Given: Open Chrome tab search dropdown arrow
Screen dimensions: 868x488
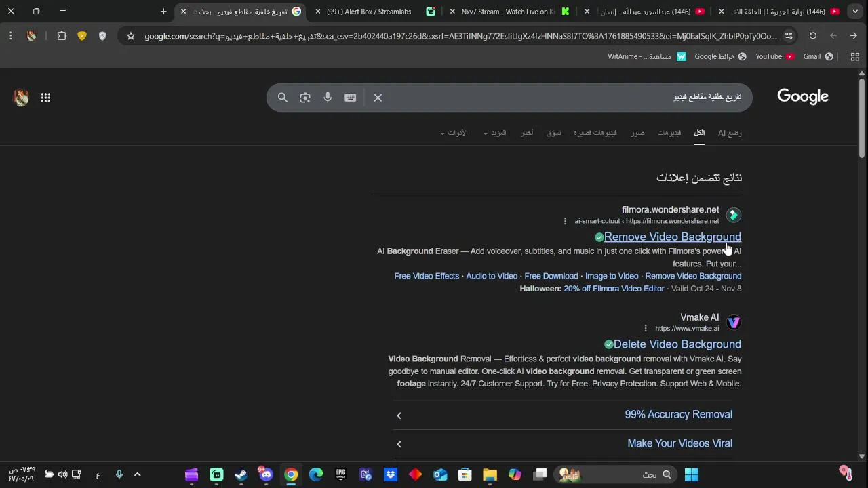Looking at the screenshot, I should tap(855, 12).
